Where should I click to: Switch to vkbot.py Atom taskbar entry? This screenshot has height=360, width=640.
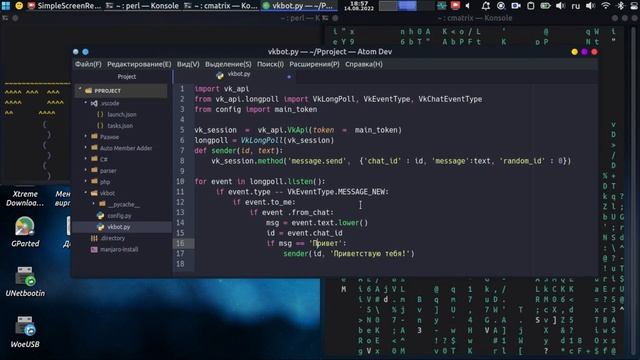pos(299,6)
